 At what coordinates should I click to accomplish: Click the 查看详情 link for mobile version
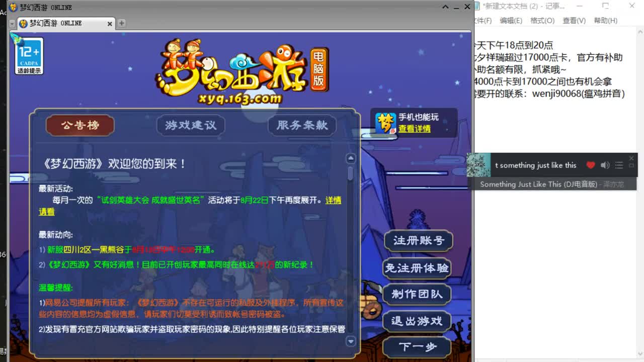click(415, 129)
